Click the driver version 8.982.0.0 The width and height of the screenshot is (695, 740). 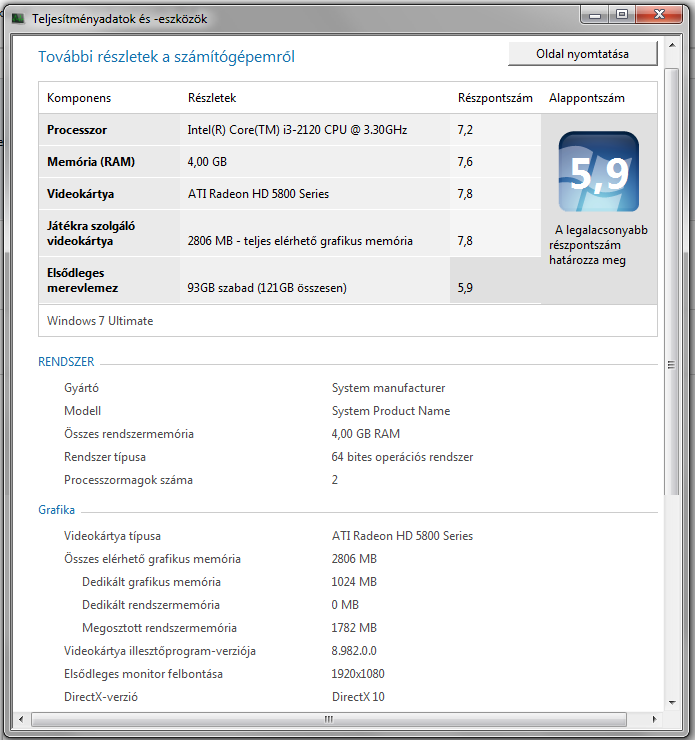coord(354,651)
